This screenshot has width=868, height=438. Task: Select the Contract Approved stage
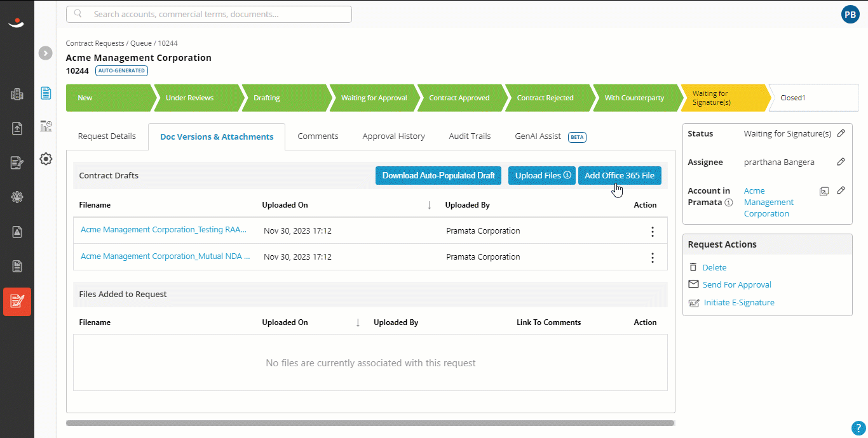point(461,98)
